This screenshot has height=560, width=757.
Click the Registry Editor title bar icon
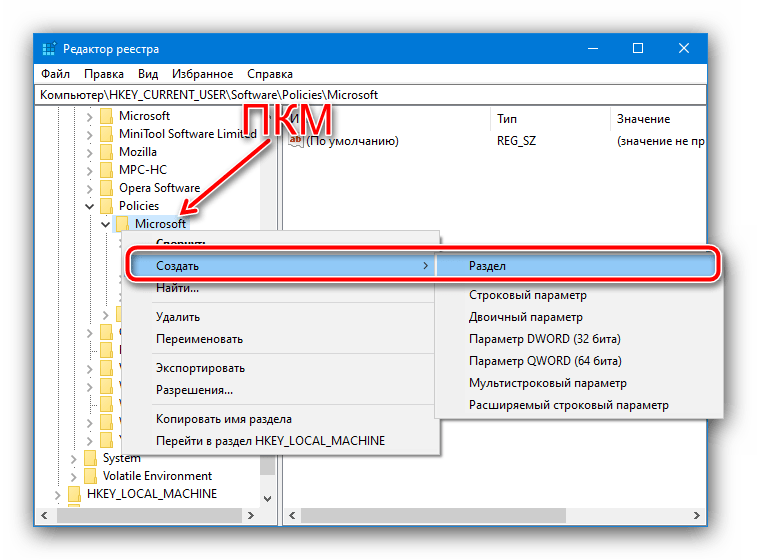[x=49, y=49]
